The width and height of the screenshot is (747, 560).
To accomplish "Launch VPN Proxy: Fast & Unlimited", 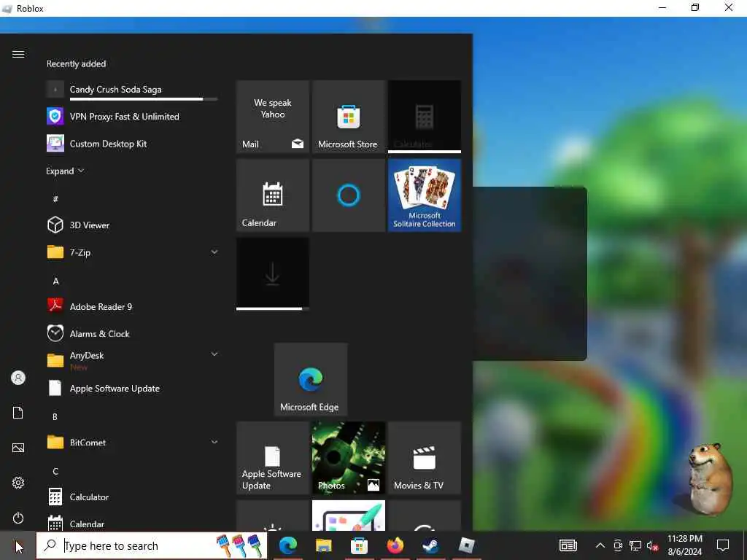I will coord(132,117).
